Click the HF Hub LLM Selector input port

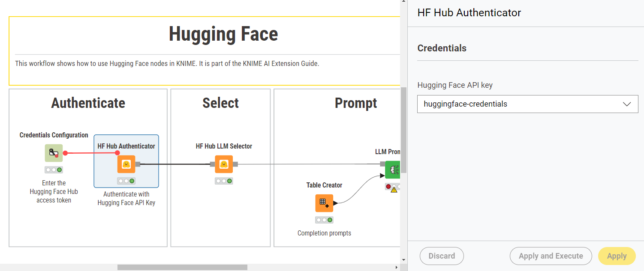tap(212, 164)
